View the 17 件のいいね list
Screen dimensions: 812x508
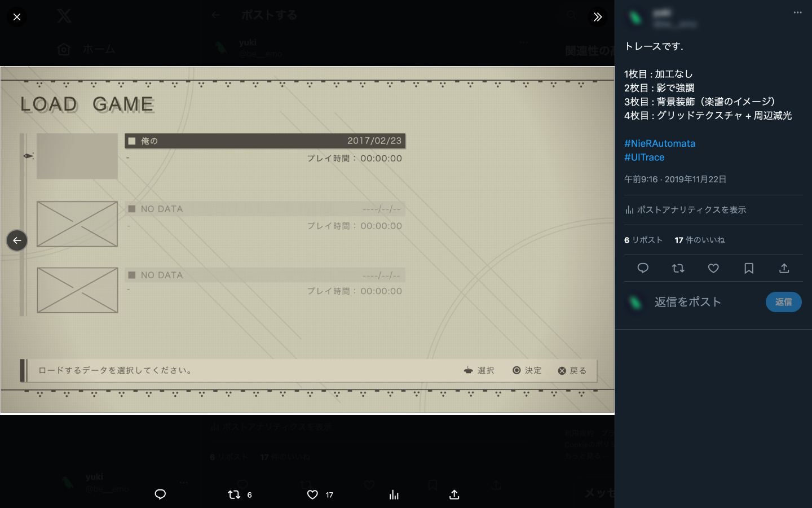click(700, 240)
